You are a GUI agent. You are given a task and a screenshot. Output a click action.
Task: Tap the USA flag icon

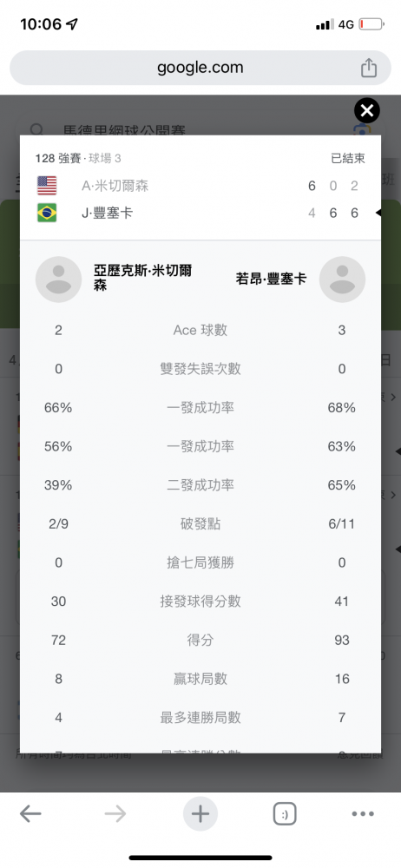[47, 186]
